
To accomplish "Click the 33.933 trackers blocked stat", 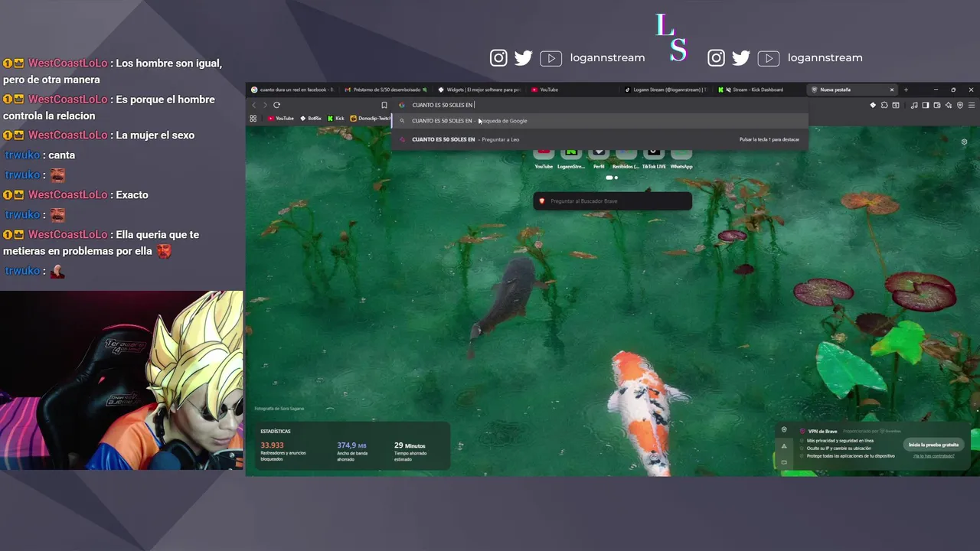I will (272, 445).
